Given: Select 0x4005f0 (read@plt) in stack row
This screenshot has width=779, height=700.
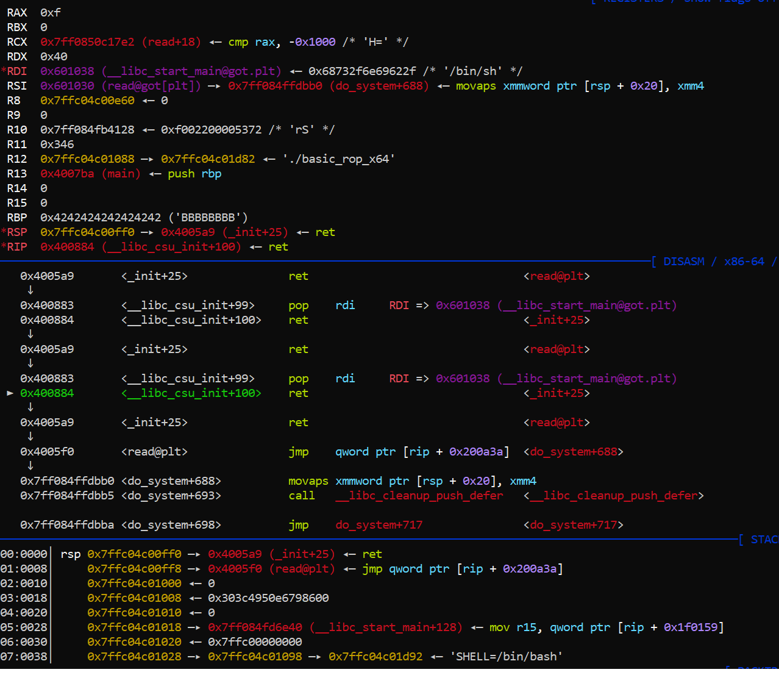Looking at the screenshot, I should 272,569.
